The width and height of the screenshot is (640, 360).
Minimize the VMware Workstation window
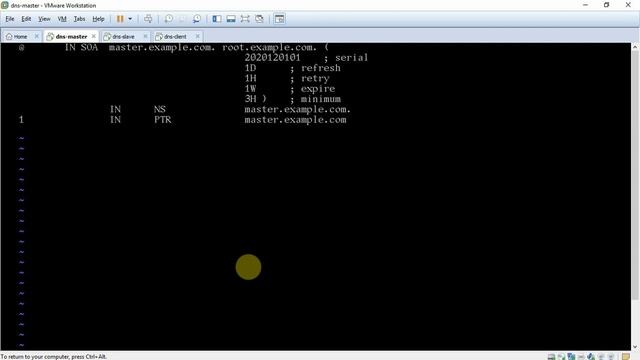[585, 5]
